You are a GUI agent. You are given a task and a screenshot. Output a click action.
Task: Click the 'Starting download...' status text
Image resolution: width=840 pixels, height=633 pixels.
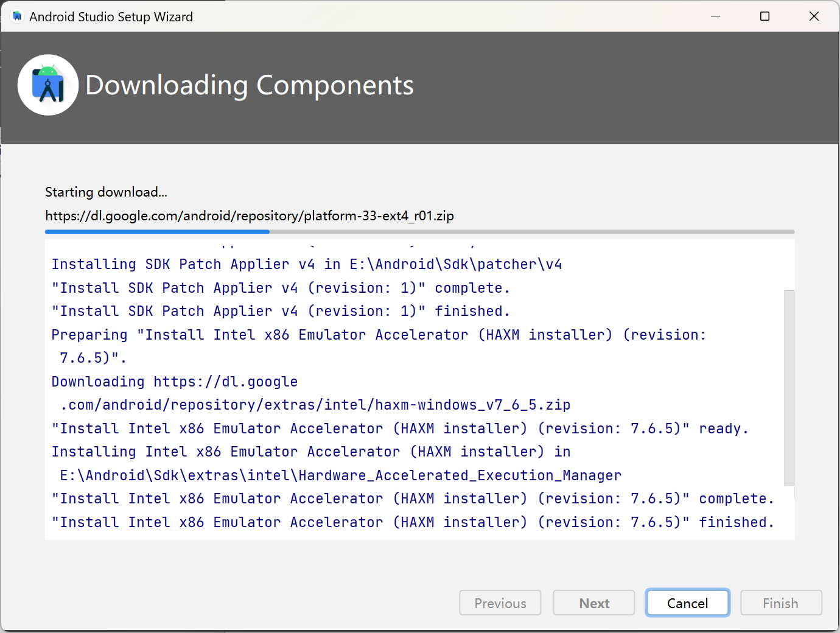pyautogui.click(x=106, y=192)
